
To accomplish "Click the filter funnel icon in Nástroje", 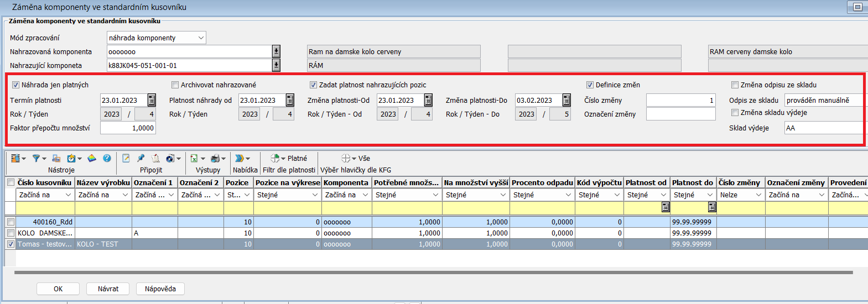I will tap(36, 159).
